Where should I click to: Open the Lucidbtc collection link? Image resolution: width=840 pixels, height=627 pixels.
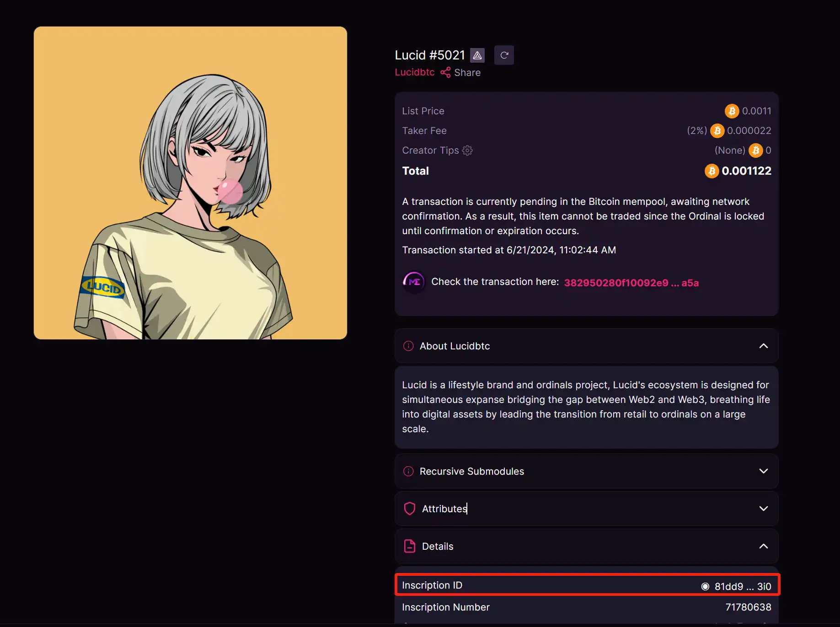tap(414, 73)
